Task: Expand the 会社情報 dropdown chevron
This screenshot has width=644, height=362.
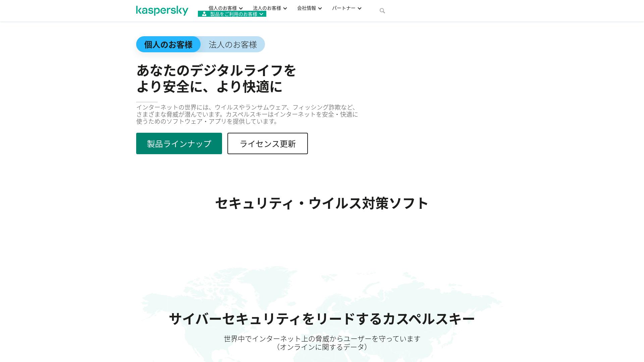Action: 320,8
